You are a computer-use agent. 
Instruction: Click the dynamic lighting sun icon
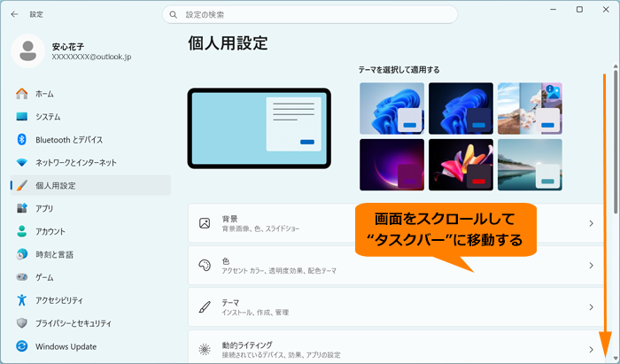point(205,349)
